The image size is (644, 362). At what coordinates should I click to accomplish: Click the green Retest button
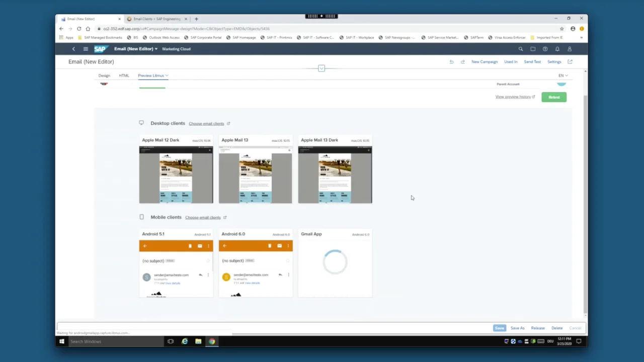tap(554, 97)
